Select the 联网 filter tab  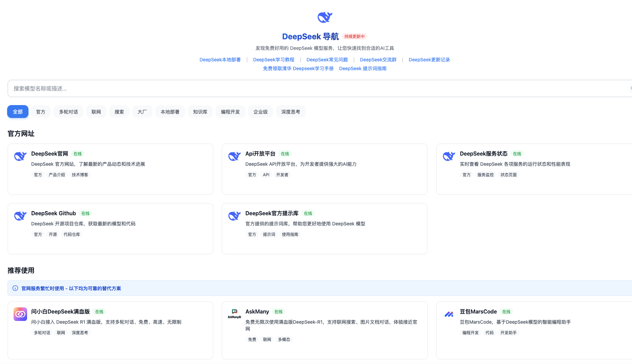[96, 112]
